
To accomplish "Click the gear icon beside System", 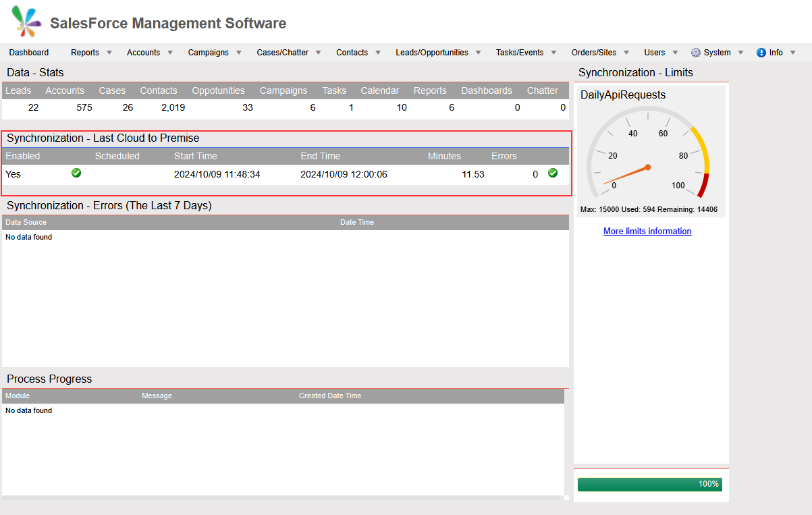I will pos(696,52).
